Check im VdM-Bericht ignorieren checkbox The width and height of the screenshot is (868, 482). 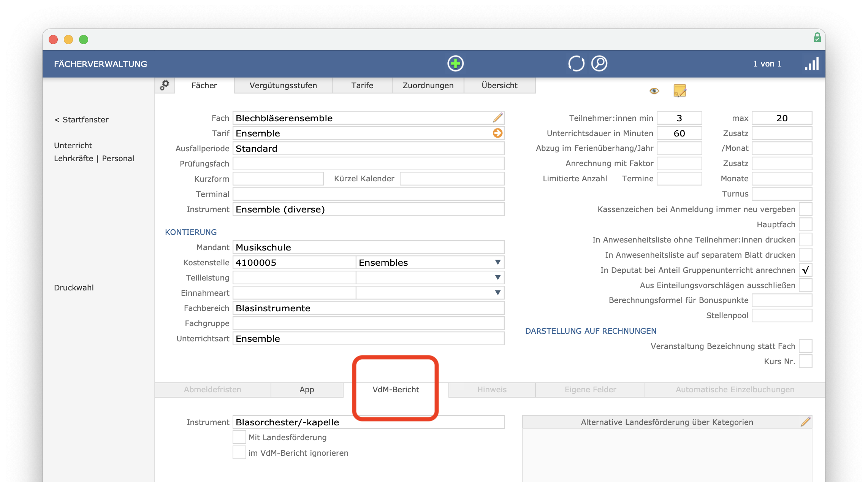click(x=239, y=453)
